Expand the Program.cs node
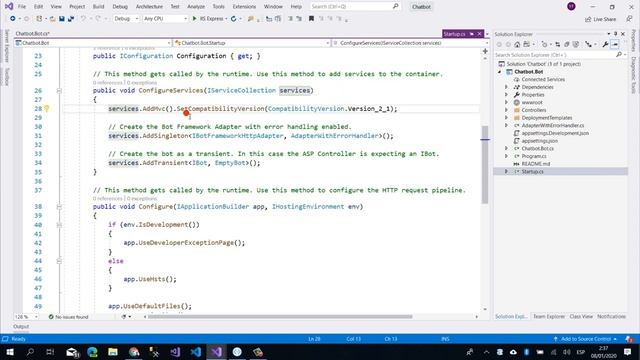 507,156
